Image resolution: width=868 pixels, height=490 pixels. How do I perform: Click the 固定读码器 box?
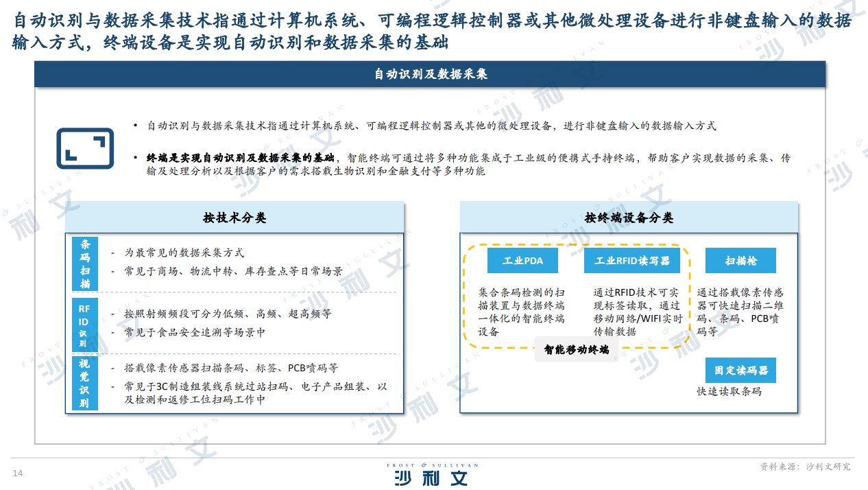(x=740, y=370)
